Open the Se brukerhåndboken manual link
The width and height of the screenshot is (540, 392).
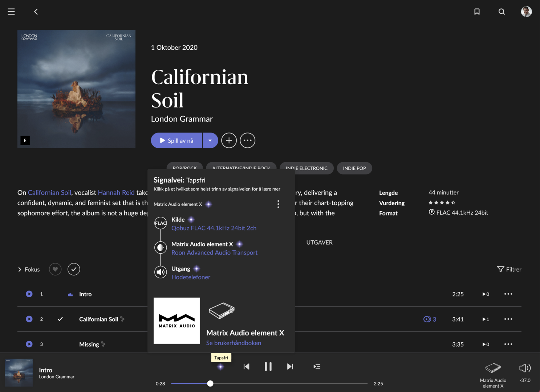[234, 343]
